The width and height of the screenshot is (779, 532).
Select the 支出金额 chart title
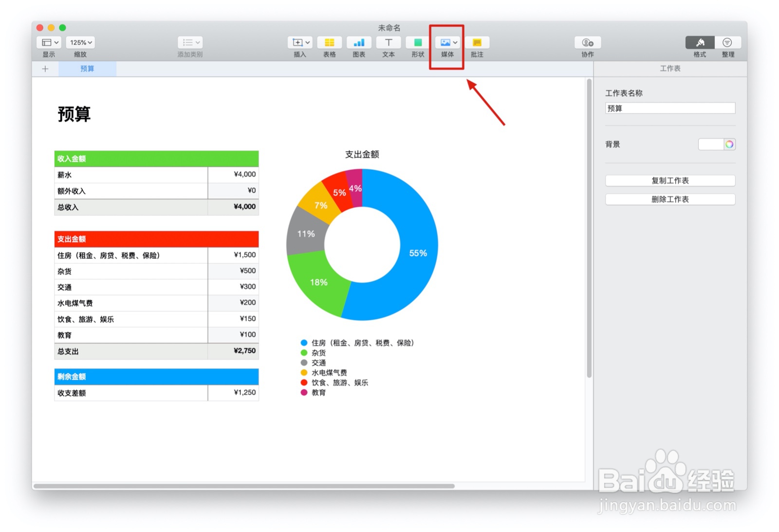pyautogui.click(x=362, y=154)
